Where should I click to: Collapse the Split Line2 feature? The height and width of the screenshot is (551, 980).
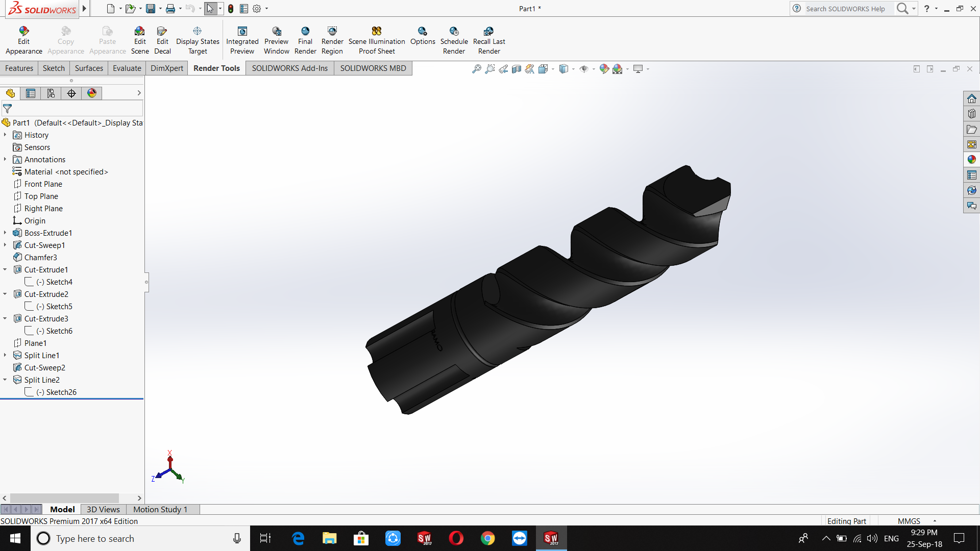click(5, 380)
